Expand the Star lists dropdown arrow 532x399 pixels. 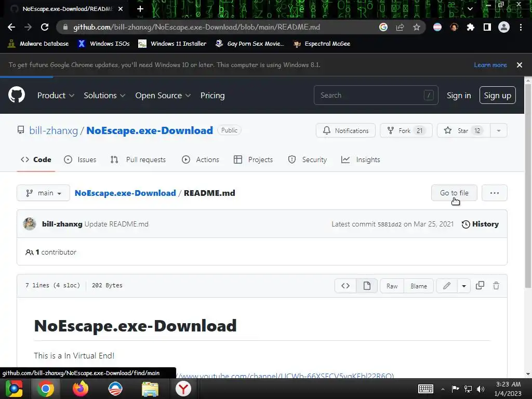pos(499,130)
